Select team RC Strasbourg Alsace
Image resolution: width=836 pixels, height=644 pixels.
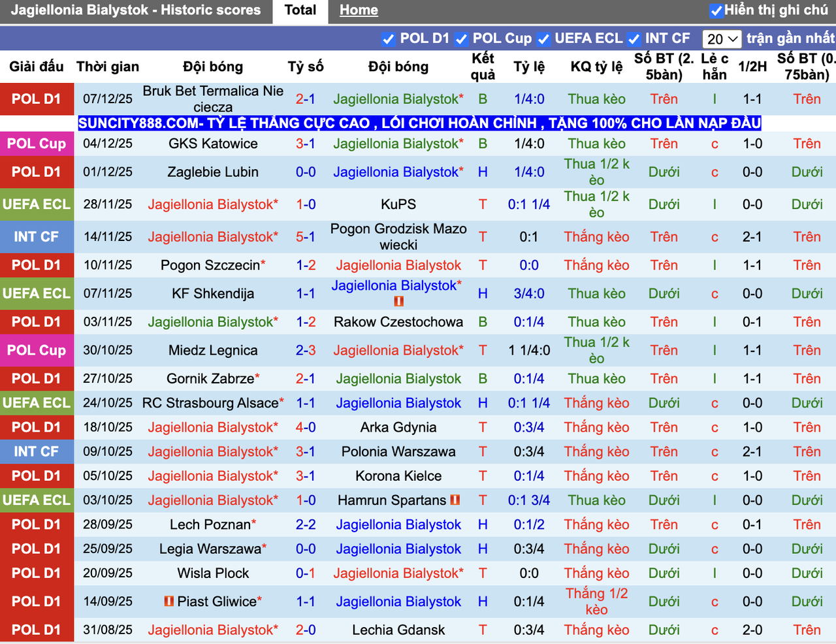click(210, 403)
